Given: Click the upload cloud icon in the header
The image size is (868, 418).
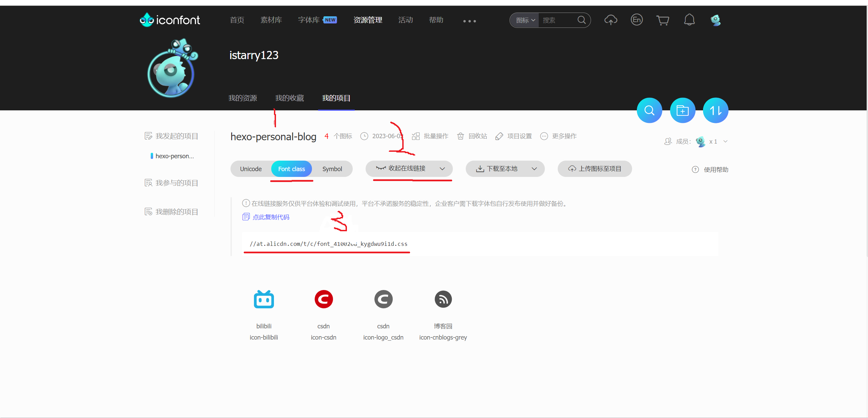Looking at the screenshot, I should point(610,20).
